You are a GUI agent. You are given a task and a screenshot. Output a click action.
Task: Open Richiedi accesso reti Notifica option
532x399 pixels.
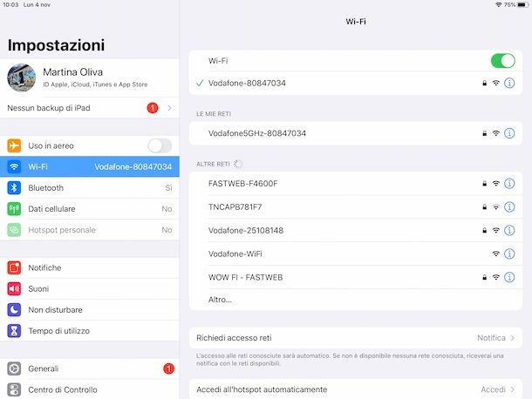(x=356, y=338)
